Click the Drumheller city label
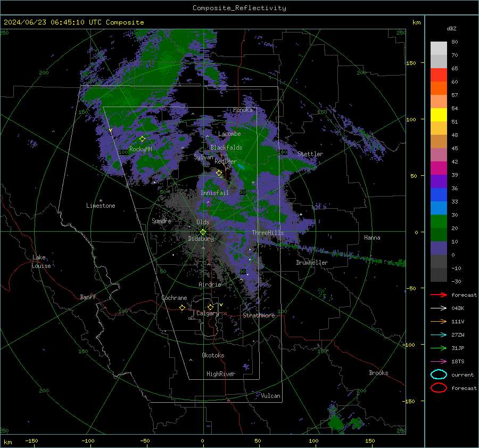479x448 pixels. [x=312, y=263]
